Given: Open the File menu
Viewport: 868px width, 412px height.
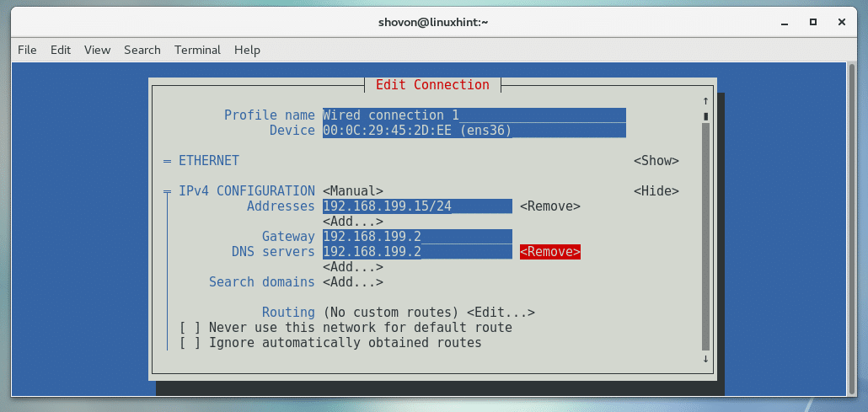Looking at the screenshot, I should point(27,50).
